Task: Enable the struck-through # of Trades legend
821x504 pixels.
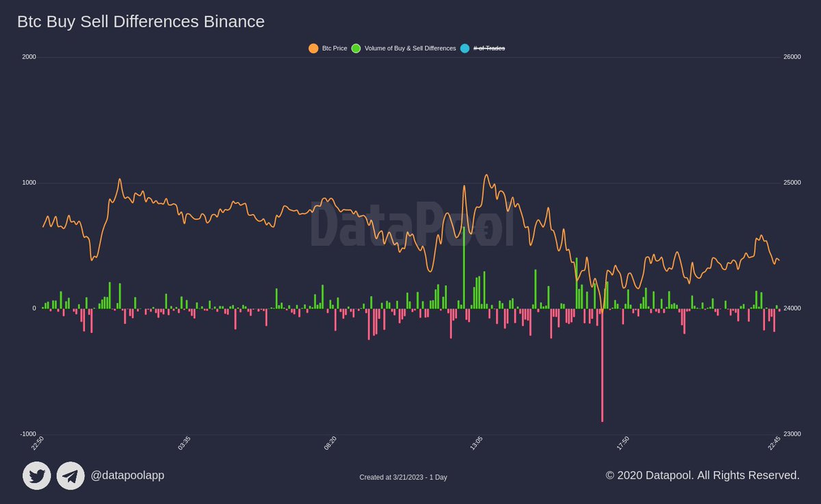Action: [x=482, y=49]
